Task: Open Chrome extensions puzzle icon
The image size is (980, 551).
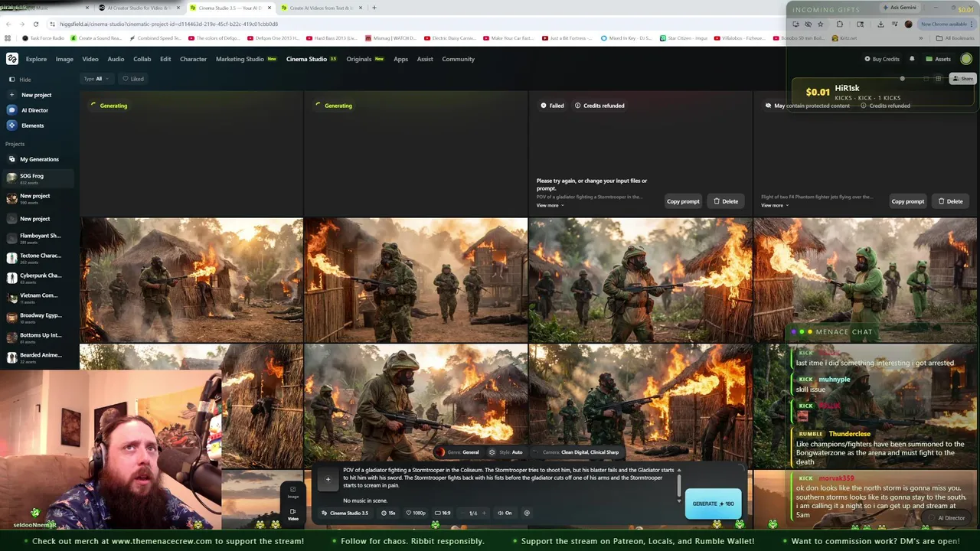Action: (x=840, y=24)
